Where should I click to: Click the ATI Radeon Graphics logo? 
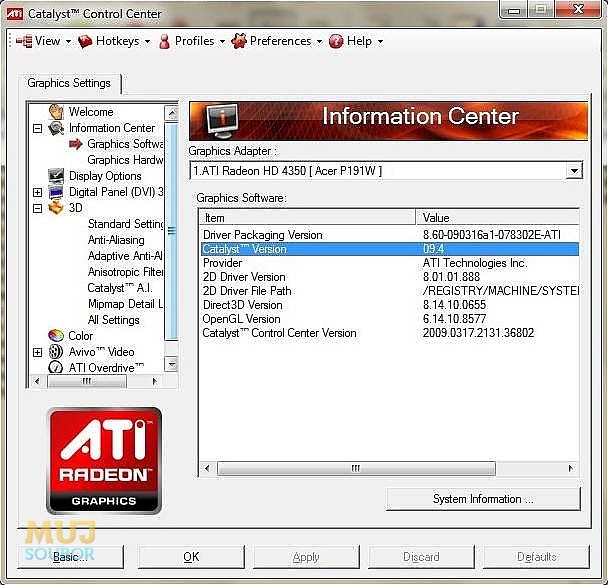pos(104,461)
